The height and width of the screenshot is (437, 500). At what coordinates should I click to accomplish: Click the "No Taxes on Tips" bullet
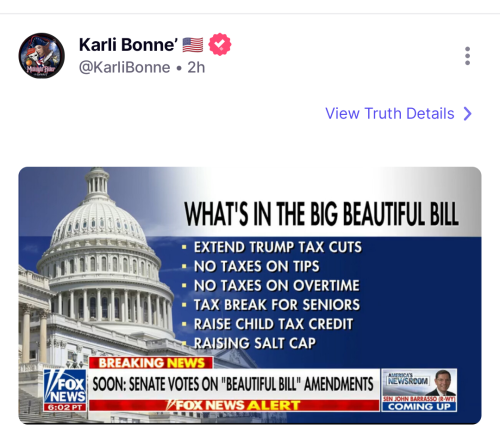click(257, 266)
